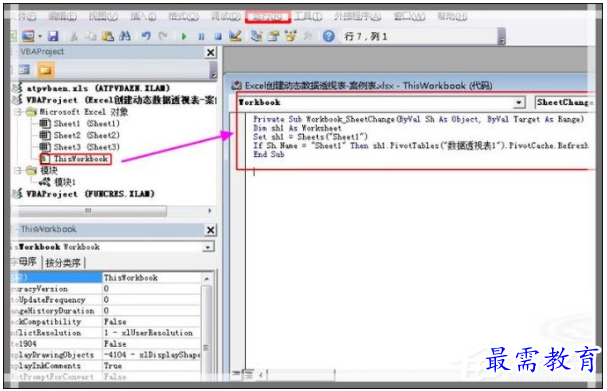Select ThisWorkbook in the project tree
The height and width of the screenshot is (391, 607).
[81, 159]
